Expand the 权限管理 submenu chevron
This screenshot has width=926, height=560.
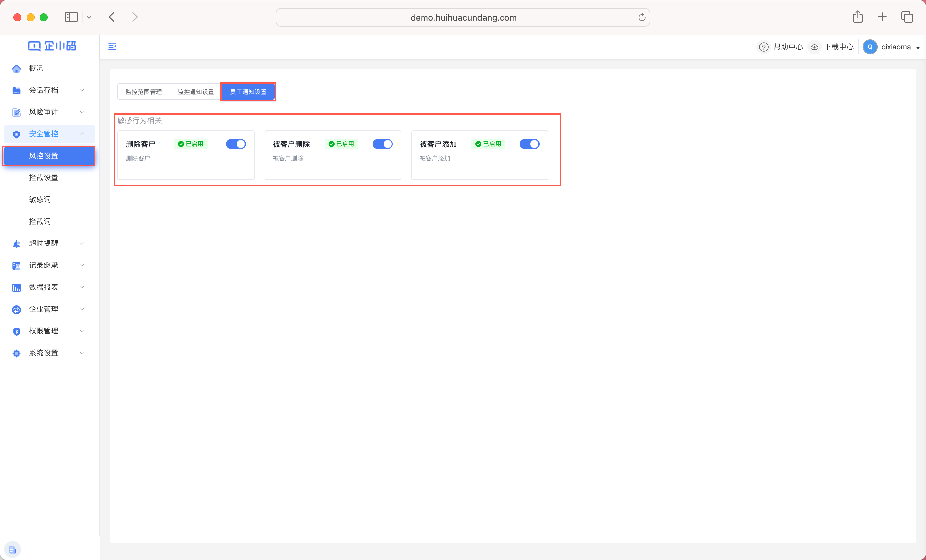pos(82,331)
